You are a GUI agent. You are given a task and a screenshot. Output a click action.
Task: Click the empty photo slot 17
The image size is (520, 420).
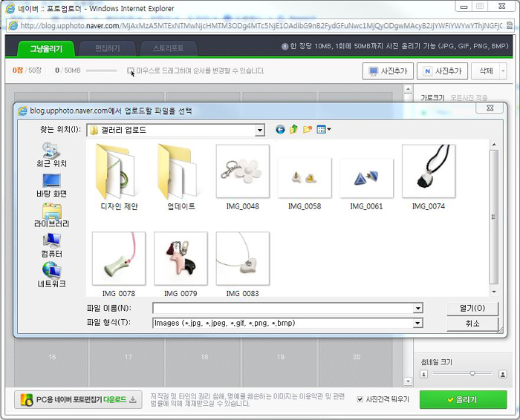pos(128,363)
